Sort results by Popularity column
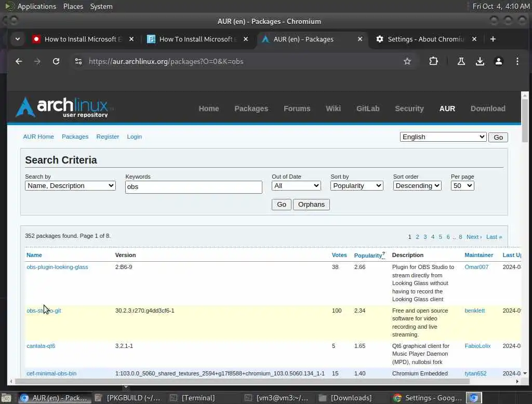 (368, 255)
